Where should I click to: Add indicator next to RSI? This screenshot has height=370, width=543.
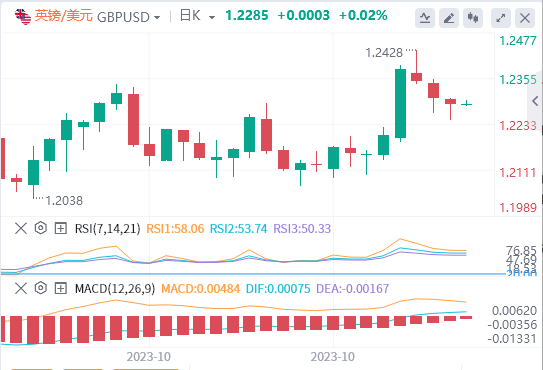coord(61,229)
